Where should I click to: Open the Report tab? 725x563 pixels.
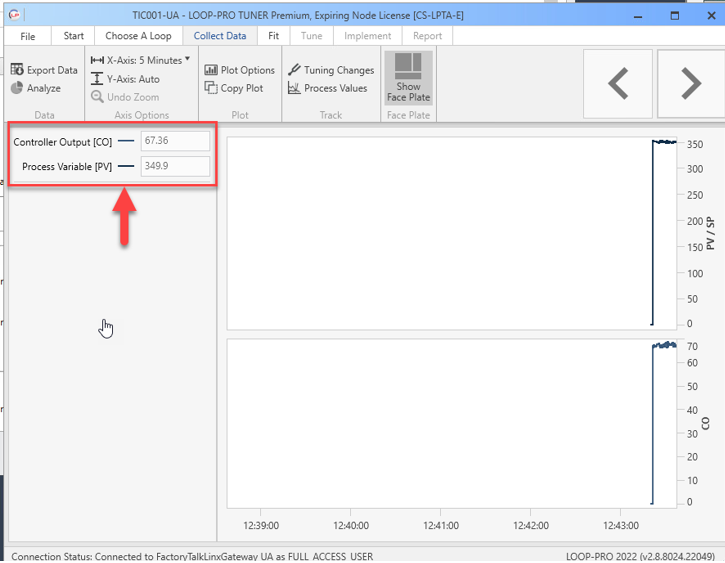pyautogui.click(x=427, y=36)
